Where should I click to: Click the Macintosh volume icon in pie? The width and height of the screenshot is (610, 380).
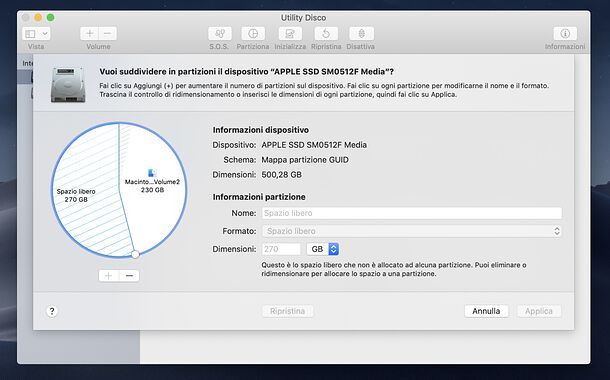pos(152,173)
